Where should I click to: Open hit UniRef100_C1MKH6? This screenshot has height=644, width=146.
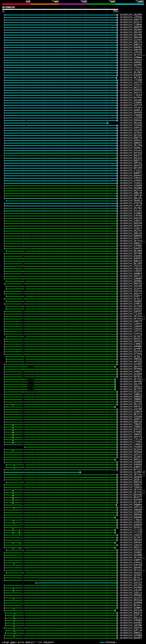[131, 25]
